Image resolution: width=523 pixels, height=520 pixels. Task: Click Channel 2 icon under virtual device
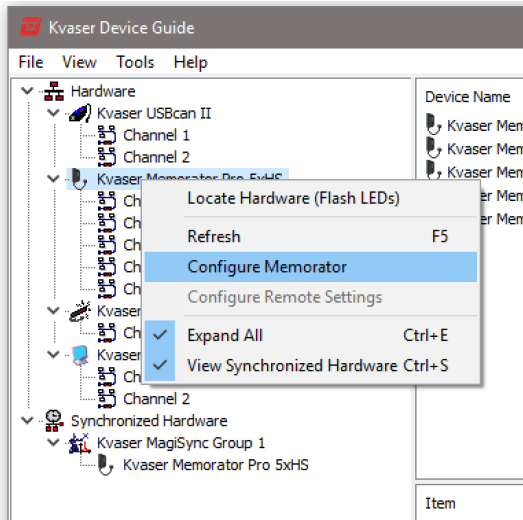[x=107, y=399]
